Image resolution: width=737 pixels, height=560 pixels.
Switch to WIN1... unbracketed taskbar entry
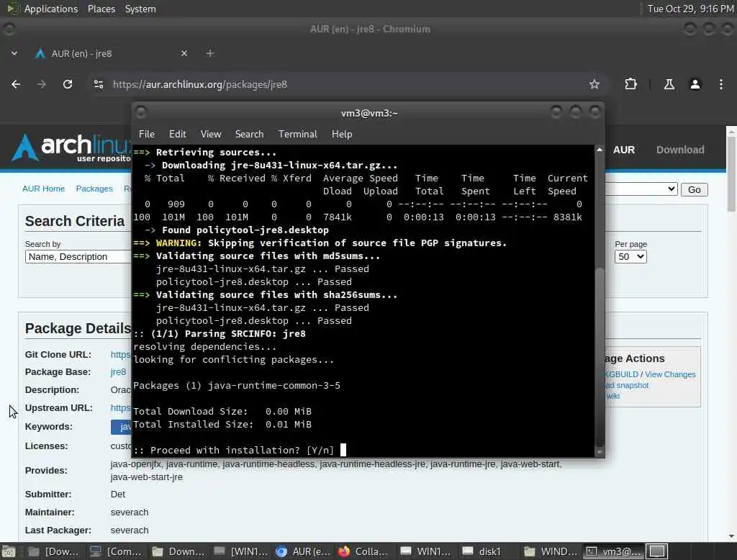[x=426, y=551]
